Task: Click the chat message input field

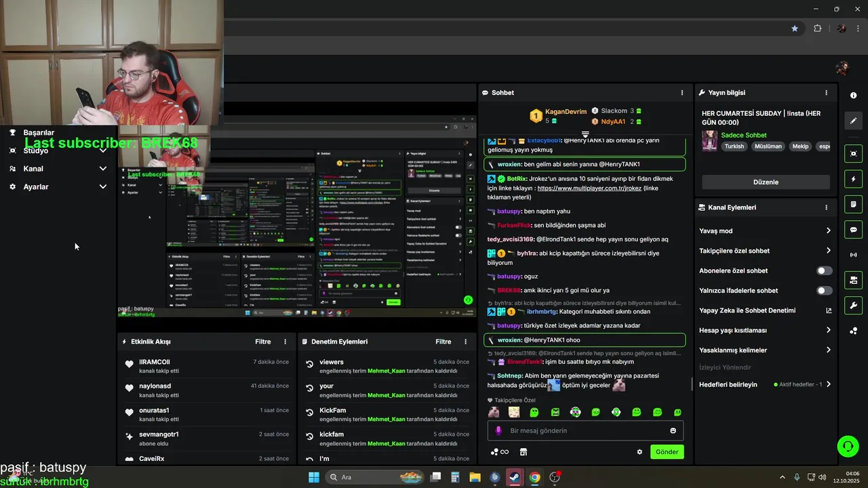Action: pyautogui.click(x=585, y=430)
